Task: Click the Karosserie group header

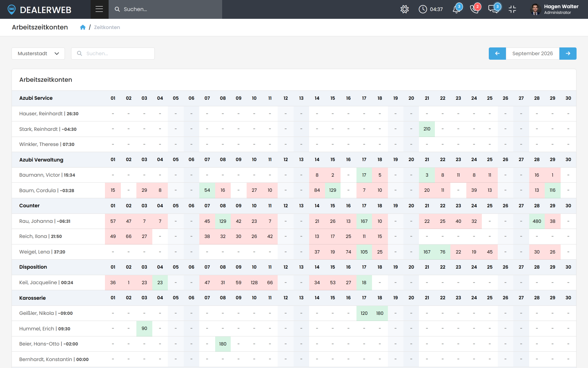Action: 33,298
